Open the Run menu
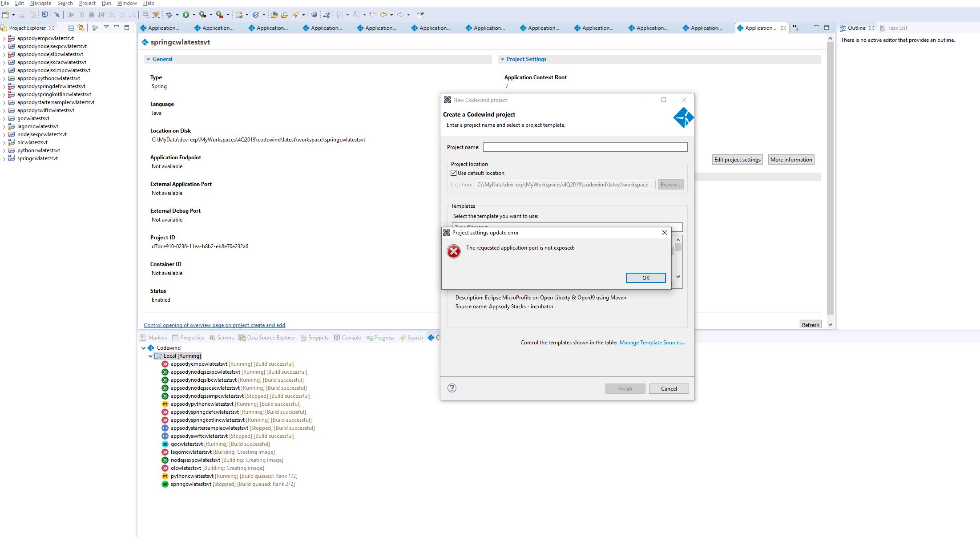This screenshot has height=537, width=980. (x=106, y=3)
